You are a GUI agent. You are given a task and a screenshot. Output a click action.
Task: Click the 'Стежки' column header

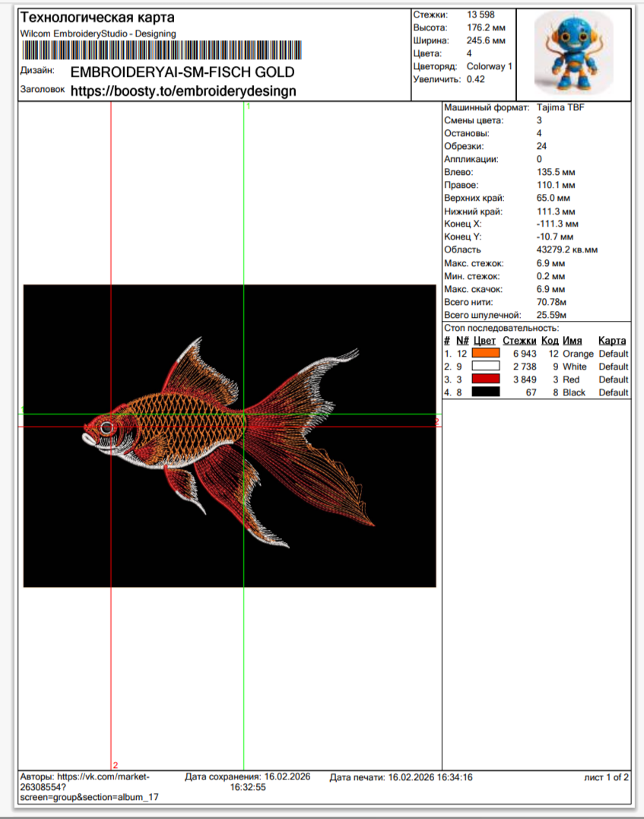pos(519,341)
